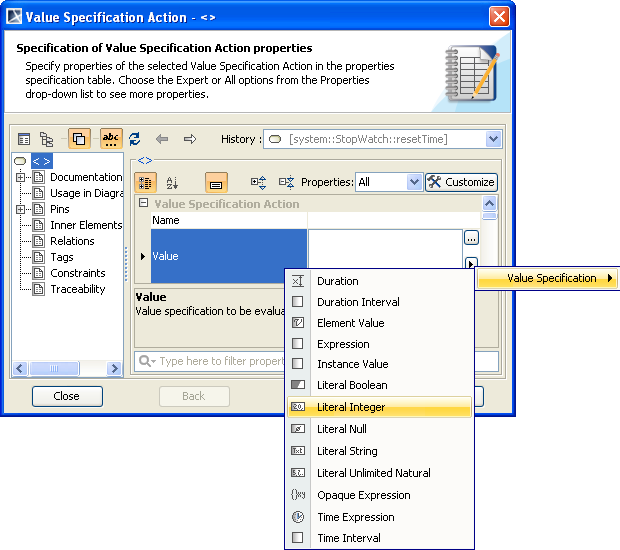Image resolution: width=620 pixels, height=550 pixels.
Task: Click the tree structure view icon
Action: 46,139
